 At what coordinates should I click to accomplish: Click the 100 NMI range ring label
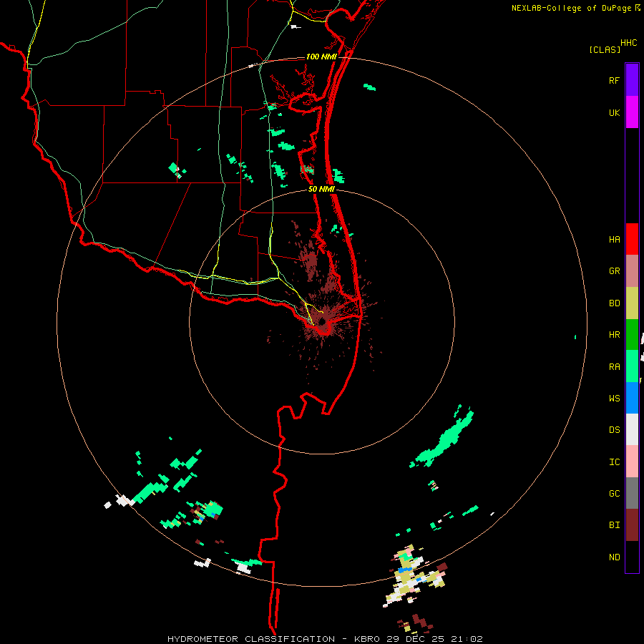[321, 57]
